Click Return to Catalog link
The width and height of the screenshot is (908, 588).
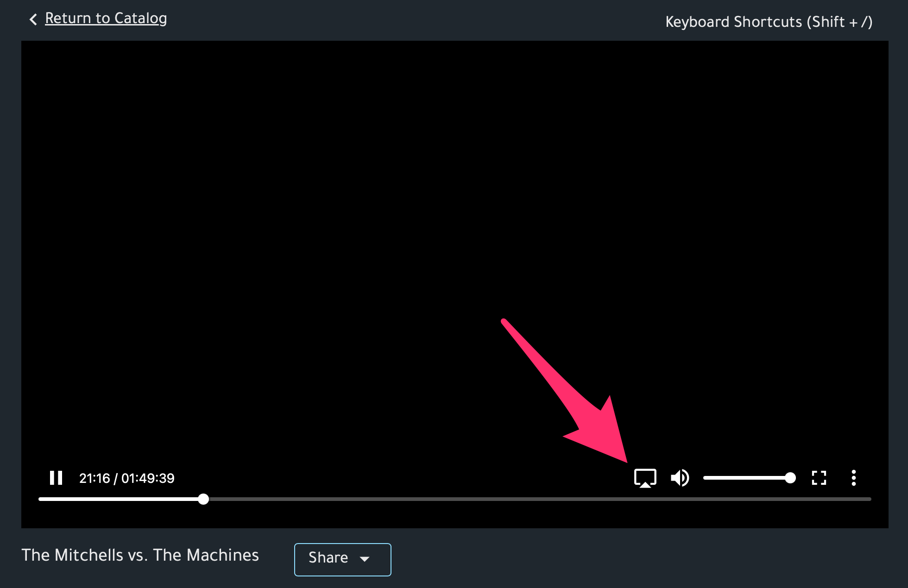(x=106, y=19)
